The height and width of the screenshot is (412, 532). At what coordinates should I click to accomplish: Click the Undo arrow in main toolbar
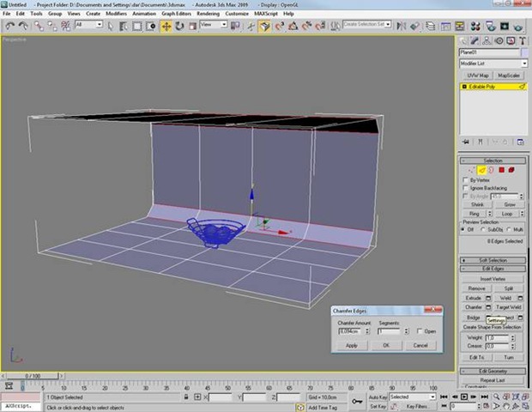click(x=9, y=25)
